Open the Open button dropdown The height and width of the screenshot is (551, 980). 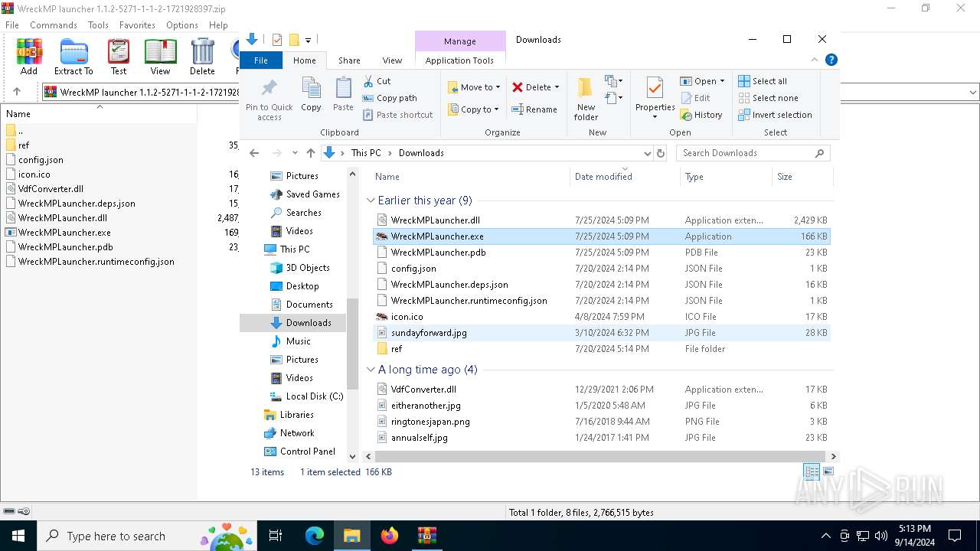click(723, 81)
